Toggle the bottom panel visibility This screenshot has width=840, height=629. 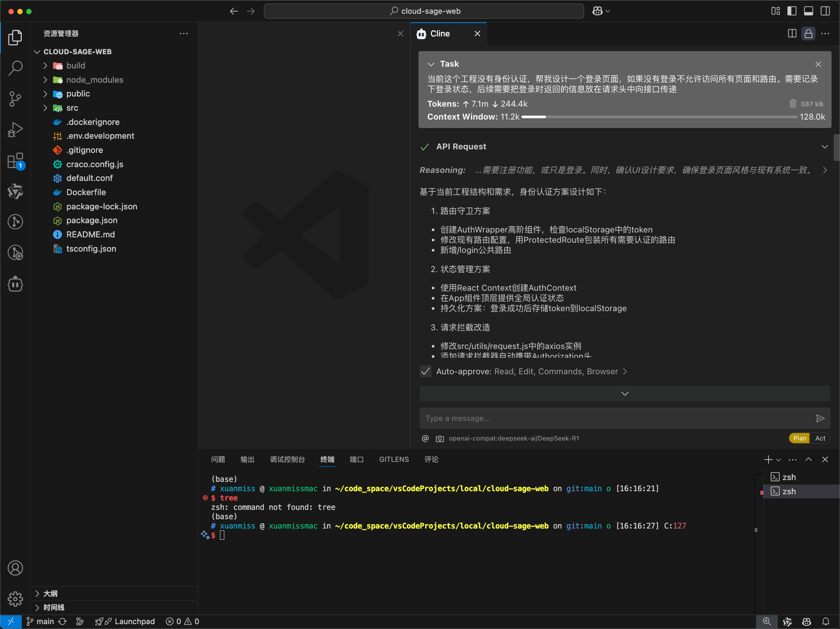(x=808, y=11)
